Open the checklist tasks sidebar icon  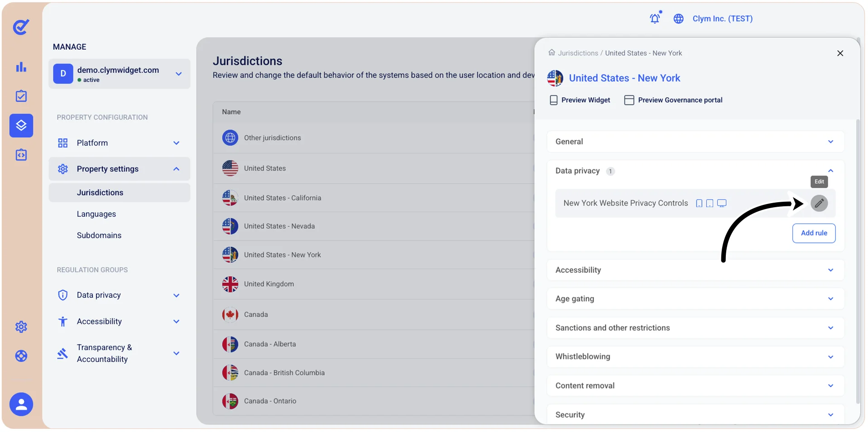tap(21, 96)
